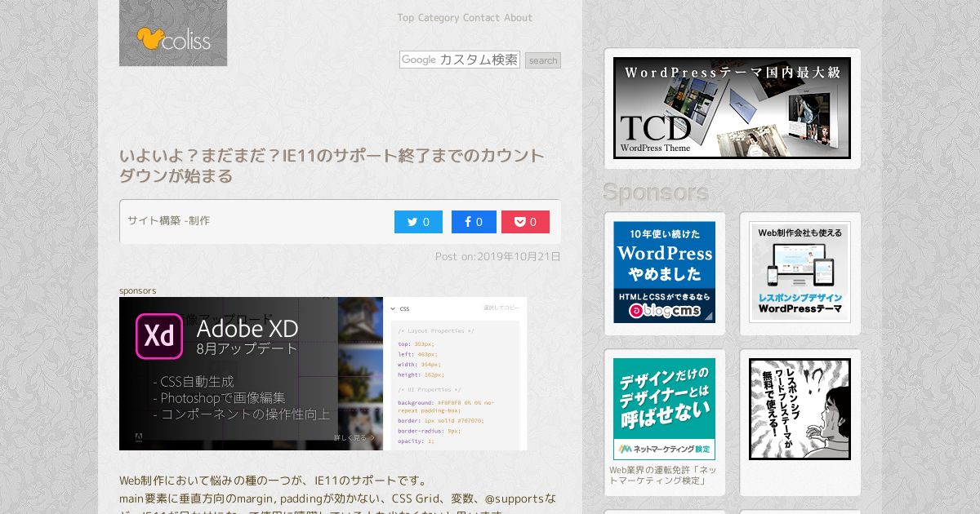Viewport: 980px width, 514px height.
Task: Open the デザイナーとは呼ばせない ad banner
Action: (664, 409)
